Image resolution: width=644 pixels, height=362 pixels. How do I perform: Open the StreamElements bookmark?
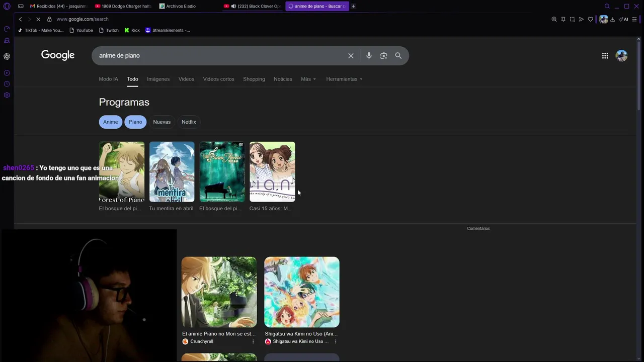(168, 30)
